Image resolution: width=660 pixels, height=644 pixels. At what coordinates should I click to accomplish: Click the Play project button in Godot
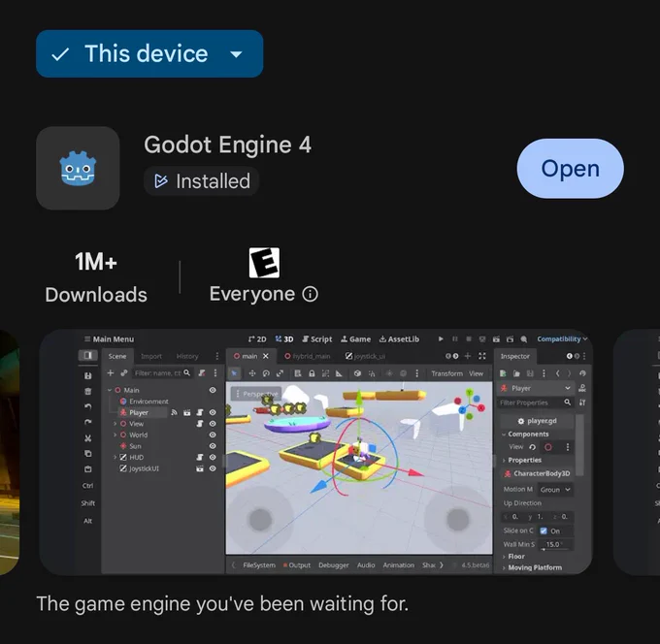point(441,338)
